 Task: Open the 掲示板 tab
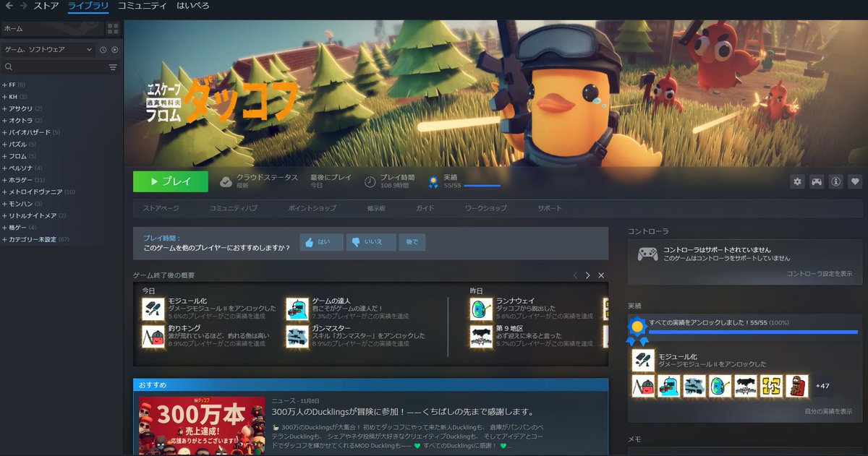(x=376, y=208)
